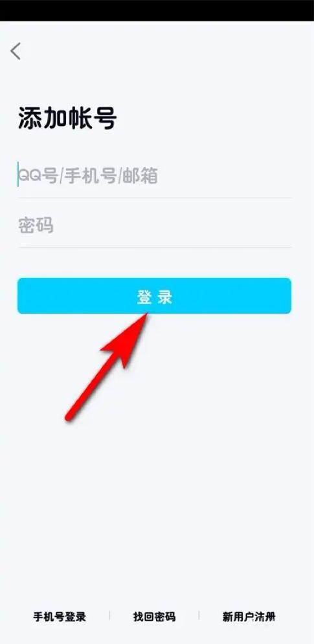Focus the QQ号/手机号/邮箱 account field
Viewport: 314px width, 644px height.
[x=155, y=177]
